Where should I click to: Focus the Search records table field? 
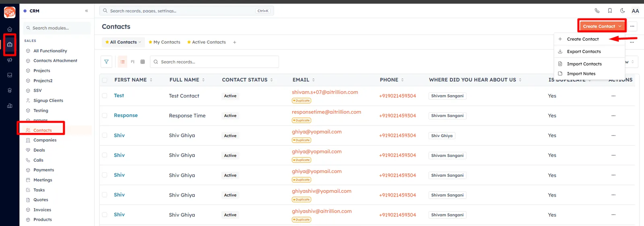click(x=215, y=62)
